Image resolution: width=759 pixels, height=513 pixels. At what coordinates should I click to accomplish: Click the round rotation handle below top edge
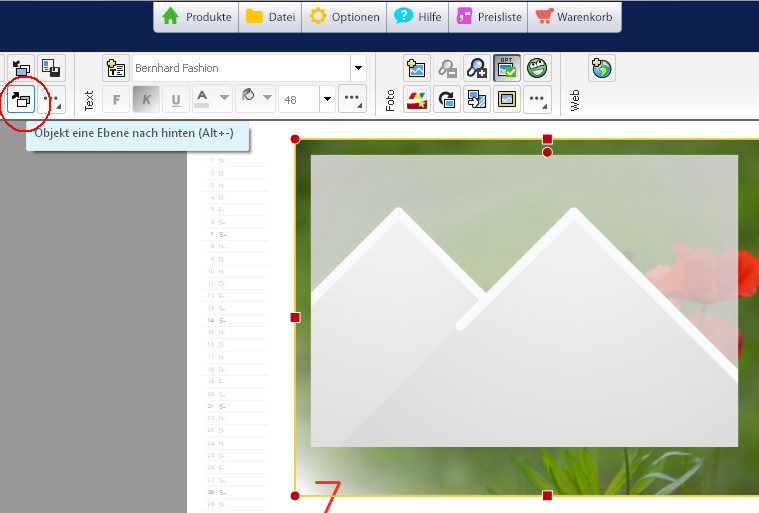tap(547, 152)
